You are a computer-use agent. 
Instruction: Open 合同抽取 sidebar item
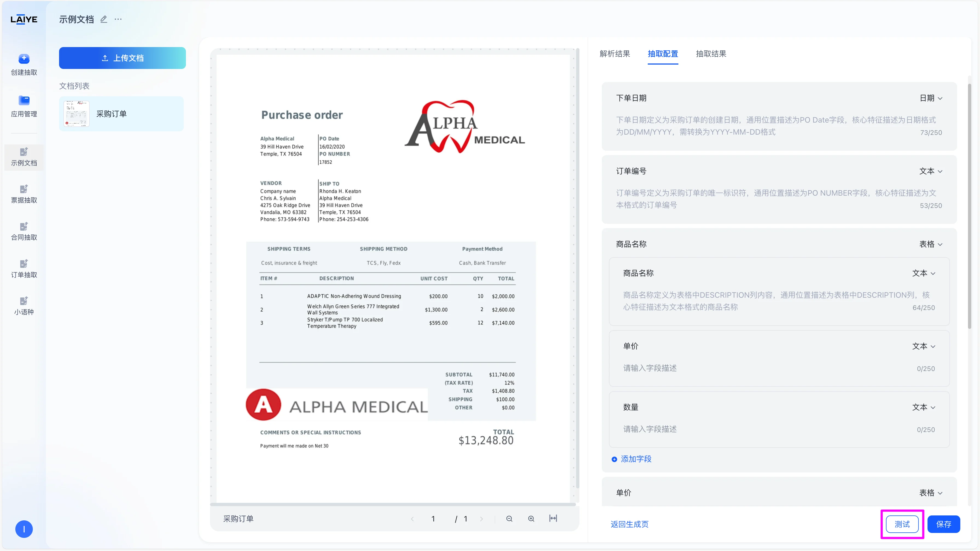(24, 231)
